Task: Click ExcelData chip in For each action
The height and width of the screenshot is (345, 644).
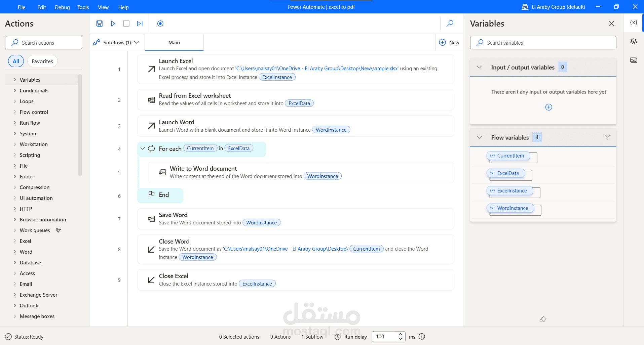Action: [239, 148]
